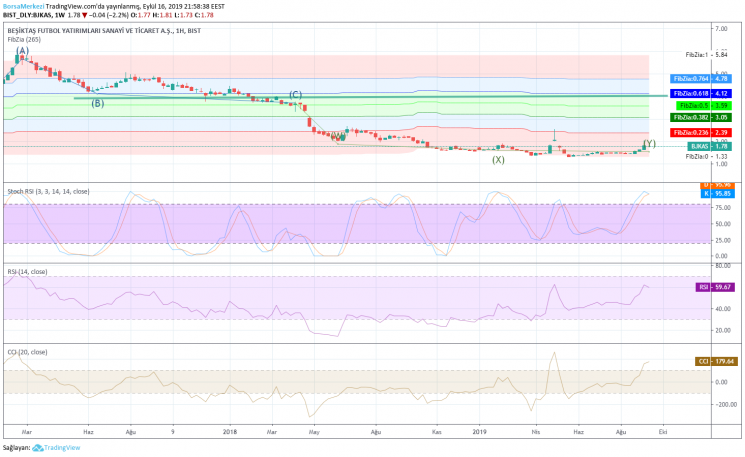This screenshot has width=745, height=457.
Task: Click the BJKAS 1.78 price tag
Action: pyautogui.click(x=709, y=146)
